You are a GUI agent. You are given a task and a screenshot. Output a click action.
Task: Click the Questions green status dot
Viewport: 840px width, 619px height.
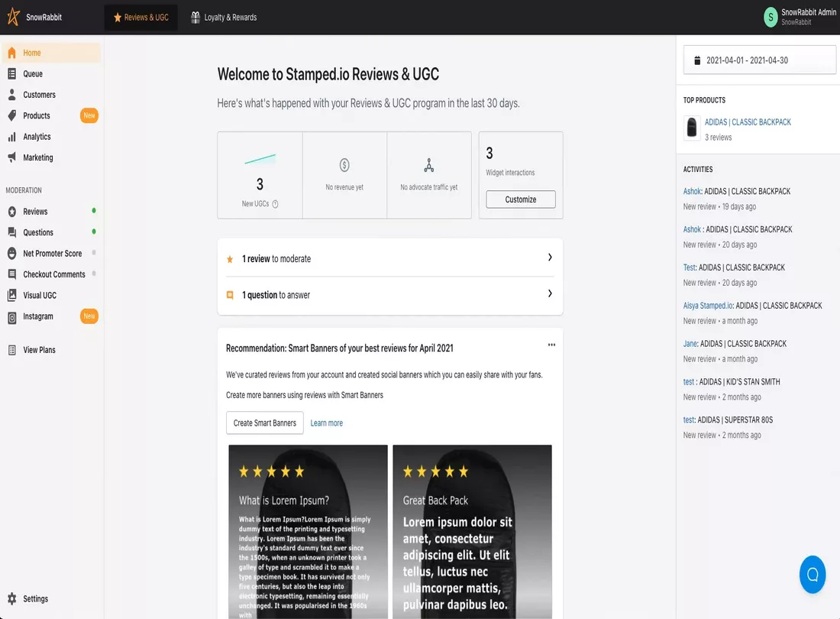(94, 232)
